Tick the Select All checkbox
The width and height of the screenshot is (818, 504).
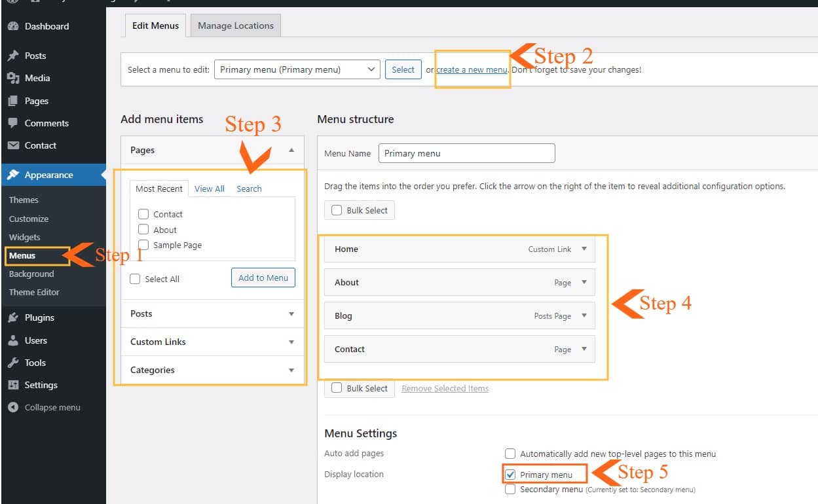point(135,279)
